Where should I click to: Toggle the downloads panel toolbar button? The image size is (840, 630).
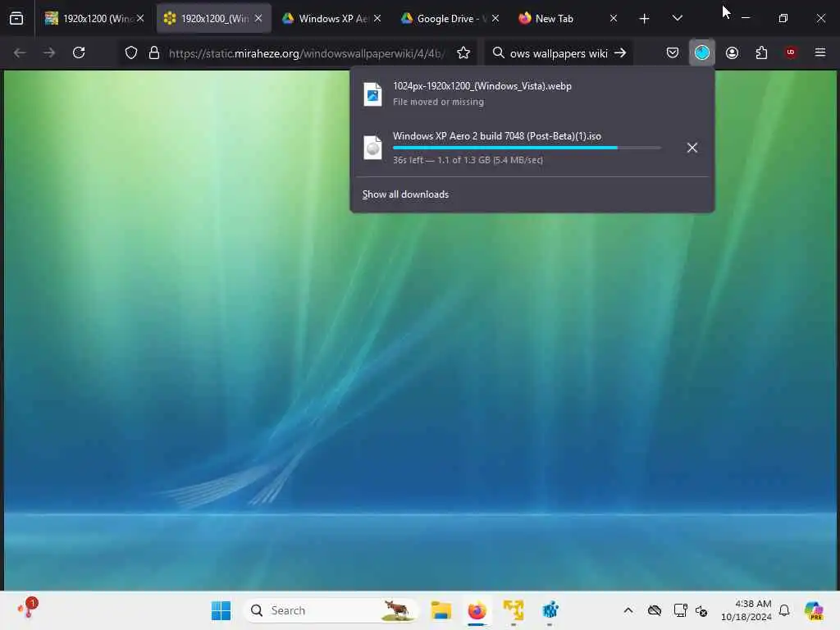pyautogui.click(x=702, y=52)
